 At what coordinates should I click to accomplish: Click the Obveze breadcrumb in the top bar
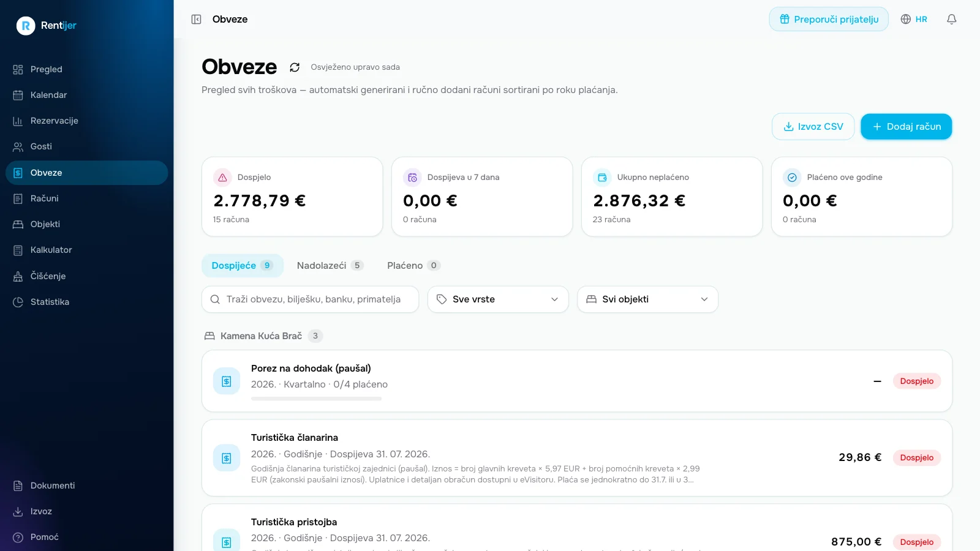pos(230,19)
